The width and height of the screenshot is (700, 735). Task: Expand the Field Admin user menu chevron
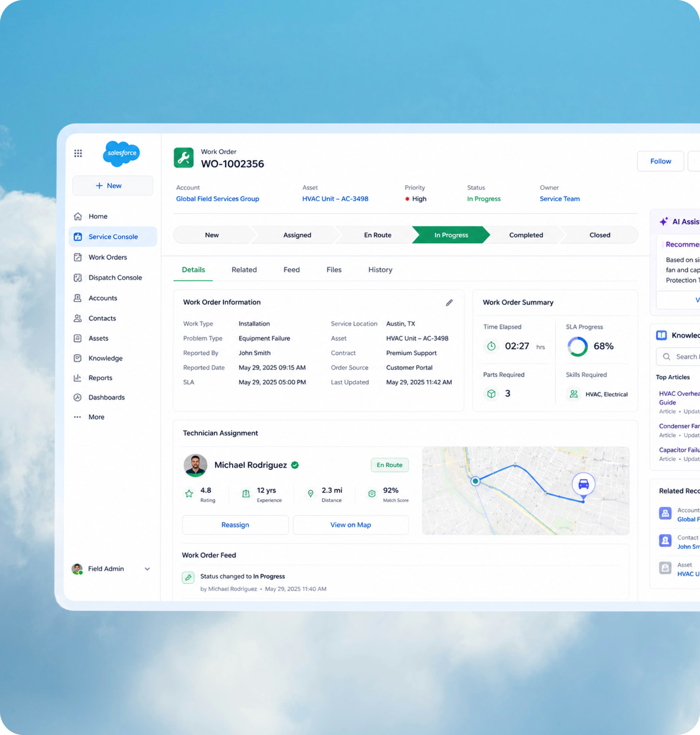coord(147,569)
